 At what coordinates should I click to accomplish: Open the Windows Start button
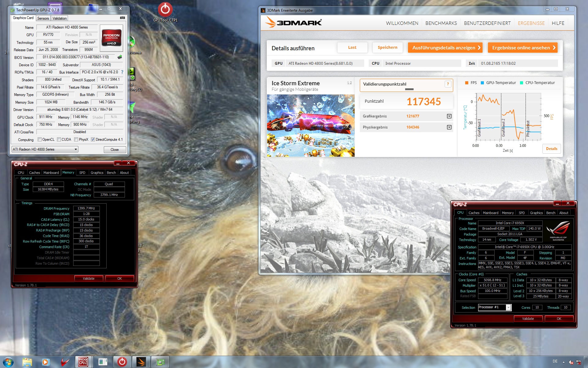coord(8,362)
